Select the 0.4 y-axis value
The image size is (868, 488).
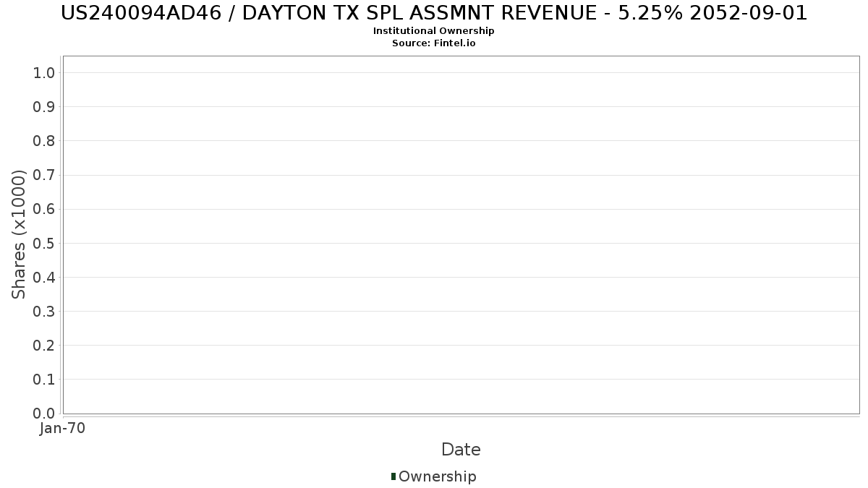(x=44, y=277)
